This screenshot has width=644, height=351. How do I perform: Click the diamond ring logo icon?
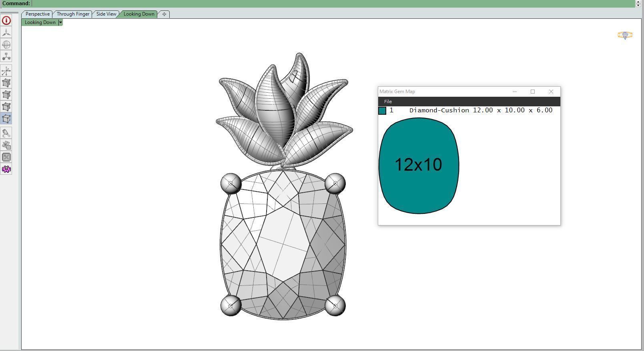click(625, 36)
